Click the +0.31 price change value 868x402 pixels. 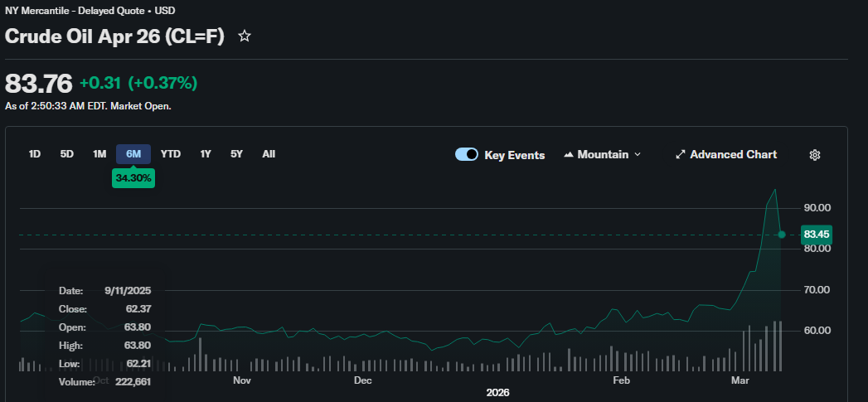point(100,84)
